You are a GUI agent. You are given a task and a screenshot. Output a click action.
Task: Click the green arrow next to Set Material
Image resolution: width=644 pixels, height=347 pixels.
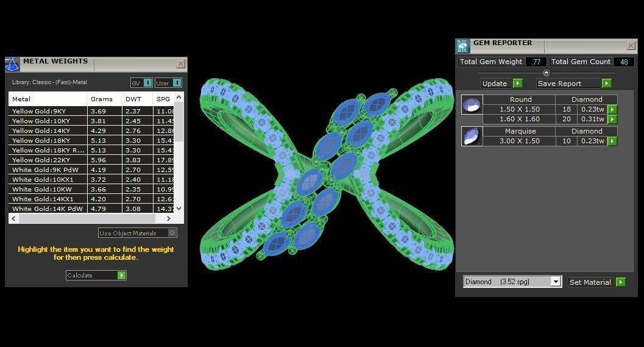click(621, 282)
